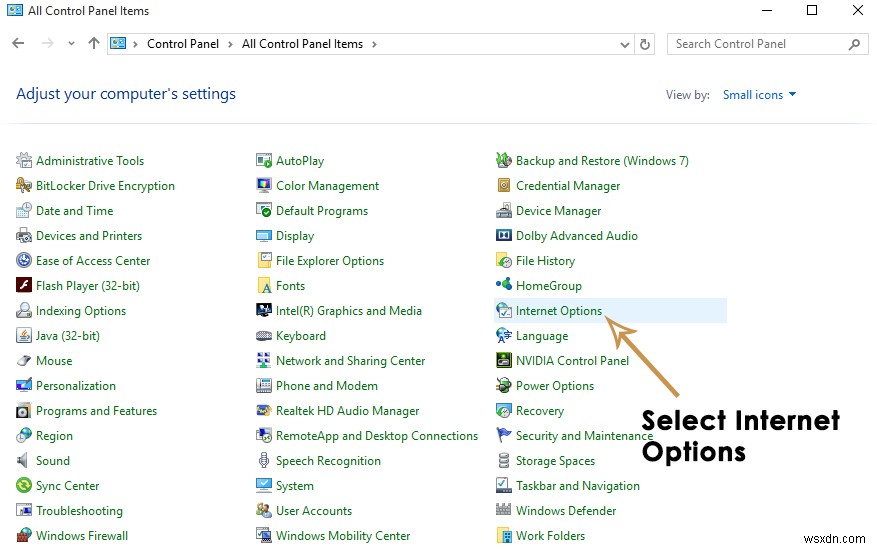Select the Flash Player icon
Screen dimensions: 877x549
(x=24, y=286)
